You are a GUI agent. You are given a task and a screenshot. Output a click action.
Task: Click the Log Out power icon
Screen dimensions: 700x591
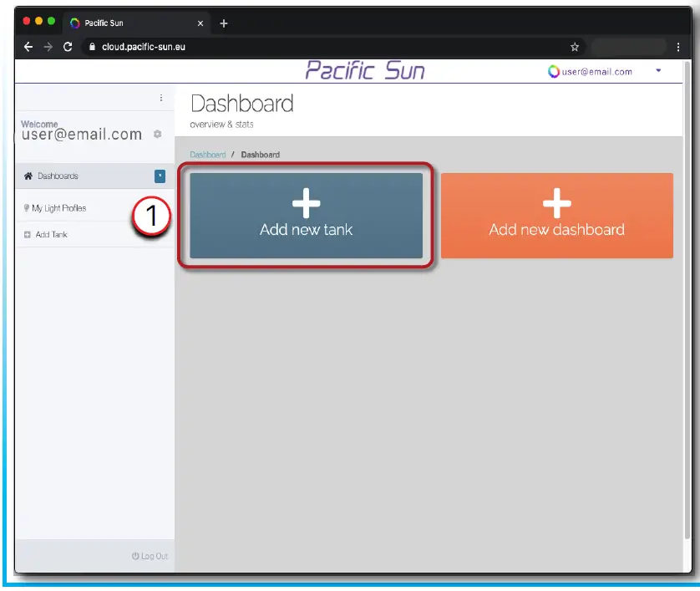pyautogui.click(x=135, y=556)
